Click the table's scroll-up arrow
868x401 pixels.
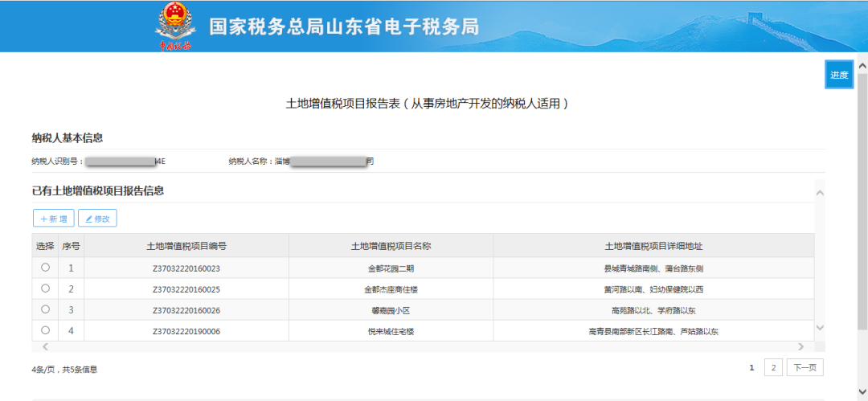820,193
